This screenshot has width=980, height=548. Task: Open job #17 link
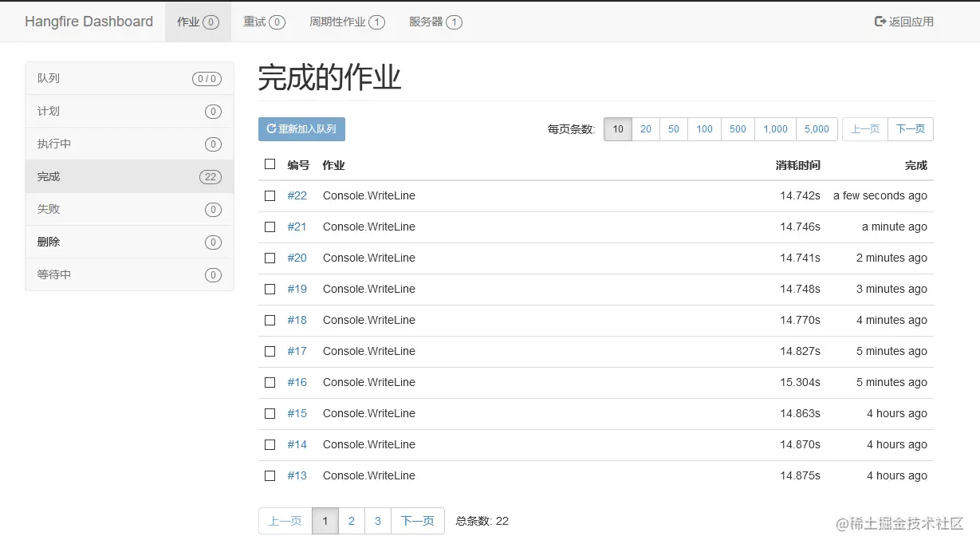click(x=297, y=351)
